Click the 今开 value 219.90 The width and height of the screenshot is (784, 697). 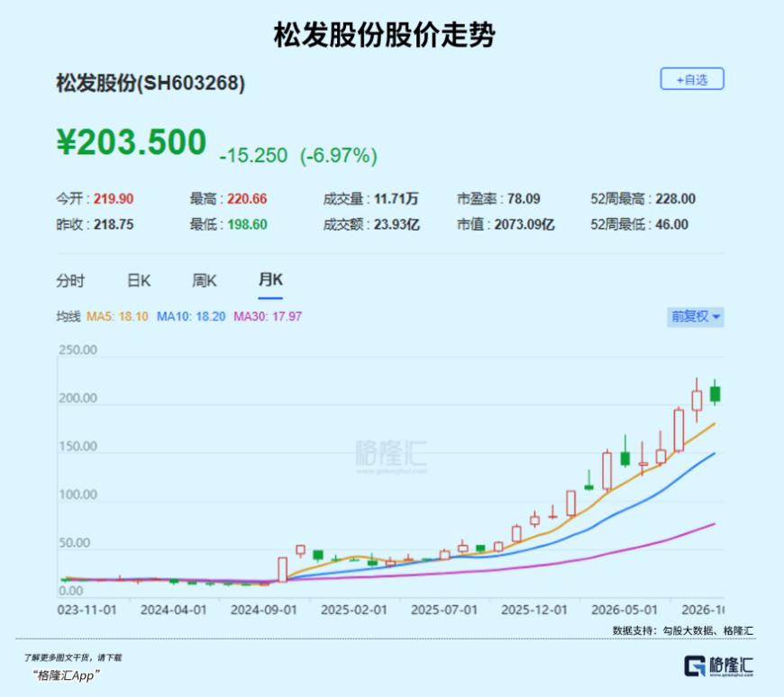(114, 199)
